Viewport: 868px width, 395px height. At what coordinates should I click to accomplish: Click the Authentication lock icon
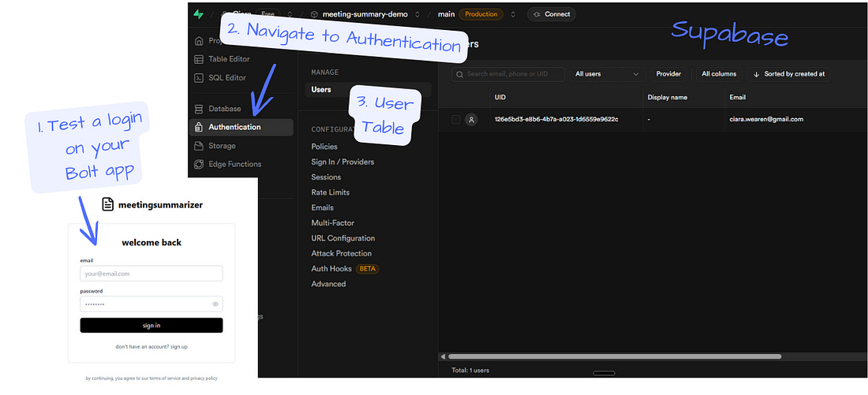point(200,127)
